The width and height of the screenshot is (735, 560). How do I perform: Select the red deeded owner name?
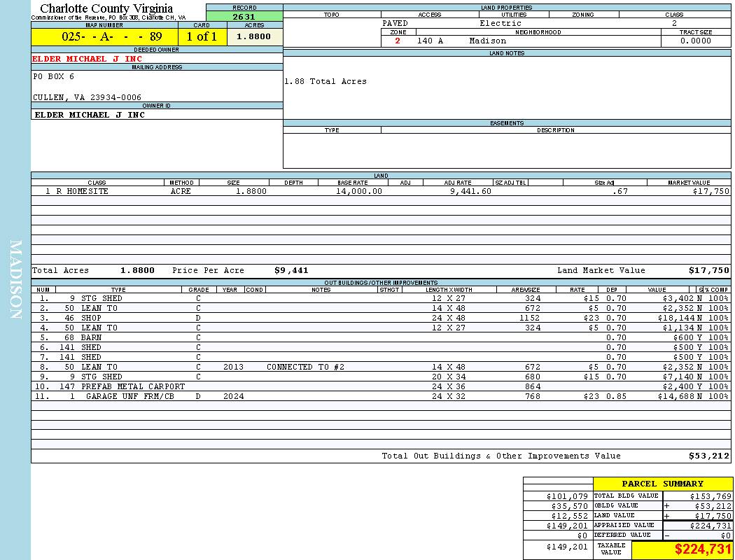coord(87,59)
